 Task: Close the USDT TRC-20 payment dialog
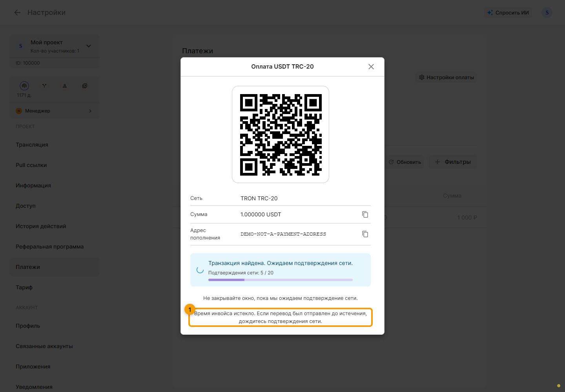371,67
